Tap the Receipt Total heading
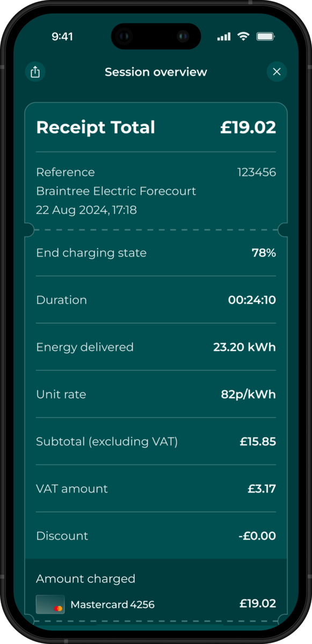The image size is (312, 644). click(96, 128)
